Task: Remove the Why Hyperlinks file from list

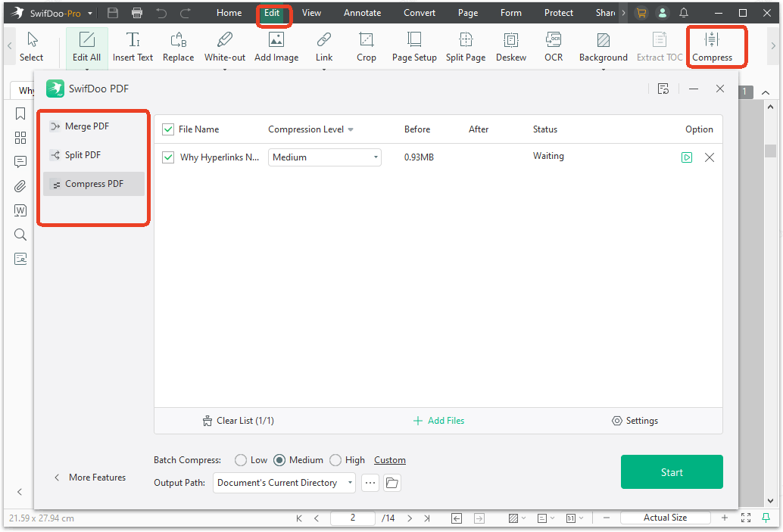Action: [x=709, y=157]
